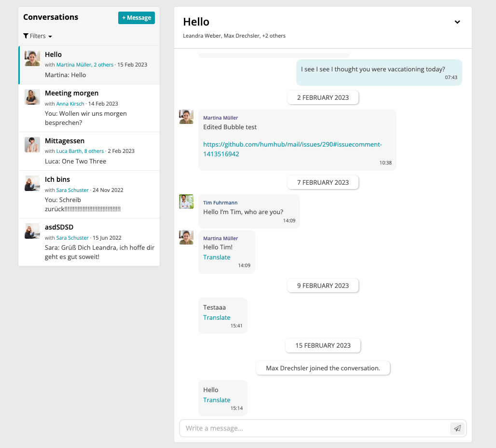The width and height of the screenshot is (496, 448).
Task: Click Tim Fuhrmann's name in chat
Action: [220, 203]
